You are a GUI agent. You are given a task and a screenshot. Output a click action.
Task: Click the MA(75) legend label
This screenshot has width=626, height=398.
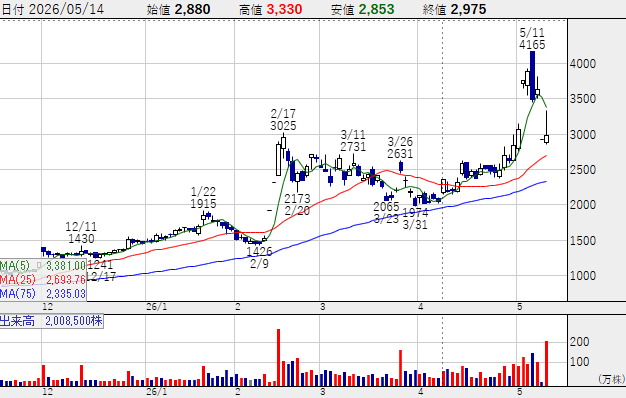pos(18,294)
